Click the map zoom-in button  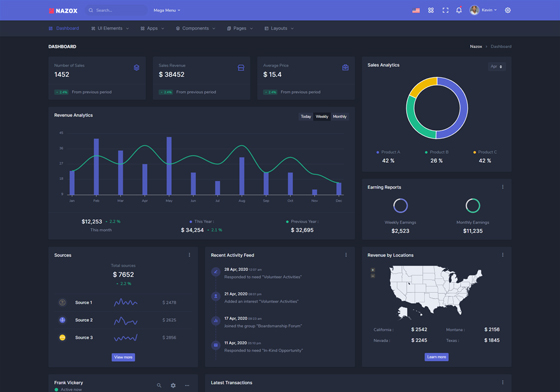pos(373,270)
